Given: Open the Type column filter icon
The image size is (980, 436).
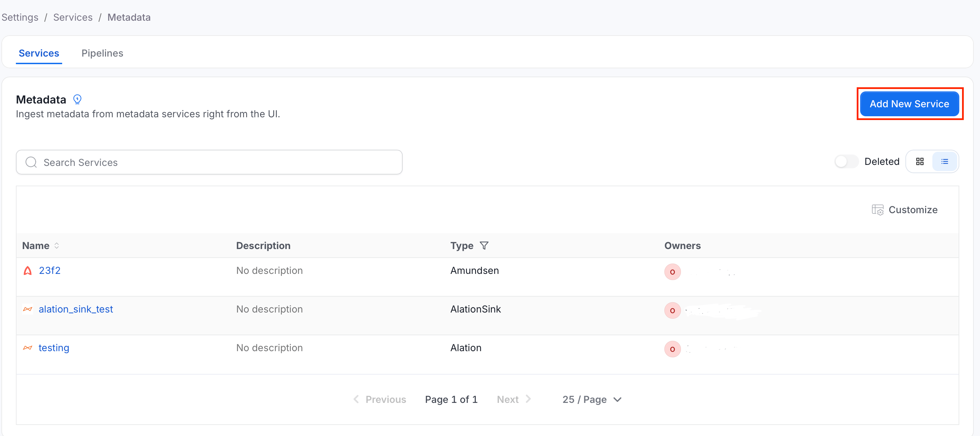Looking at the screenshot, I should pyautogui.click(x=484, y=246).
